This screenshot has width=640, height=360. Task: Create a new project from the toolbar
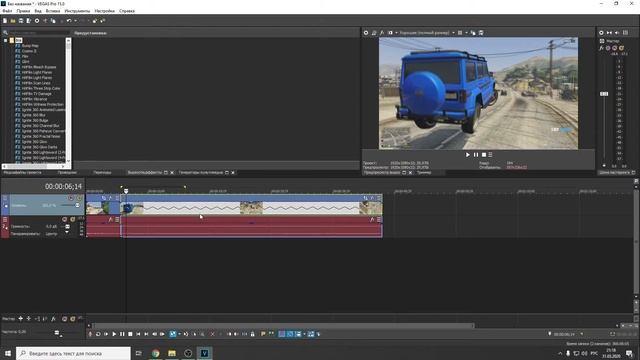coord(5,21)
